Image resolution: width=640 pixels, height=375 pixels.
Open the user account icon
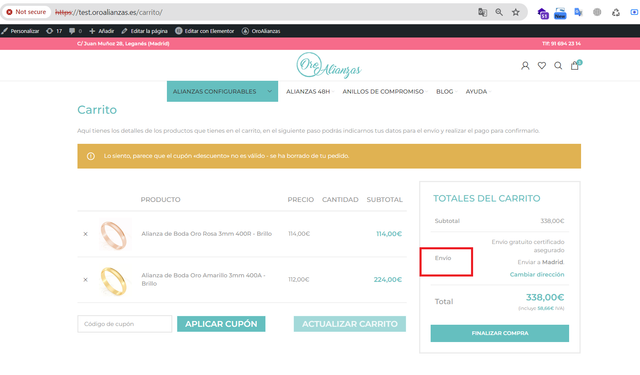[x=525, y=65]
